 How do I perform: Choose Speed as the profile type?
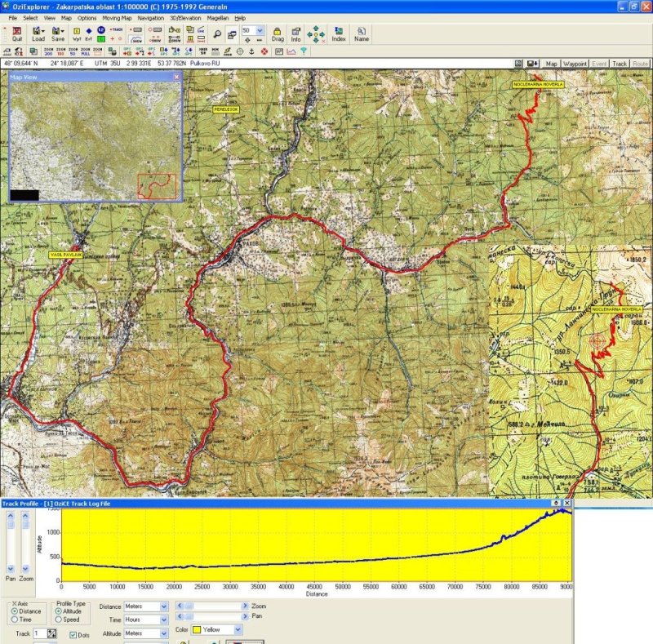59,620
